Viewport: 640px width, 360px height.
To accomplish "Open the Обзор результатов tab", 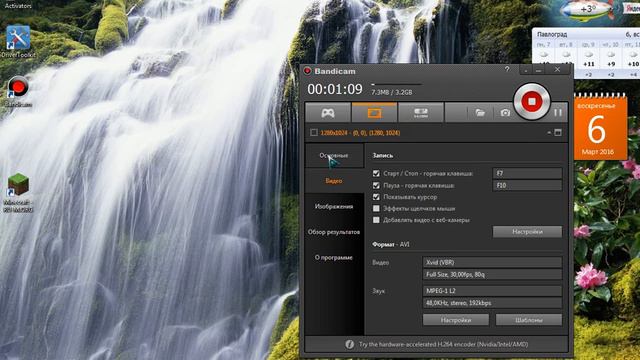I will (334, 232).
